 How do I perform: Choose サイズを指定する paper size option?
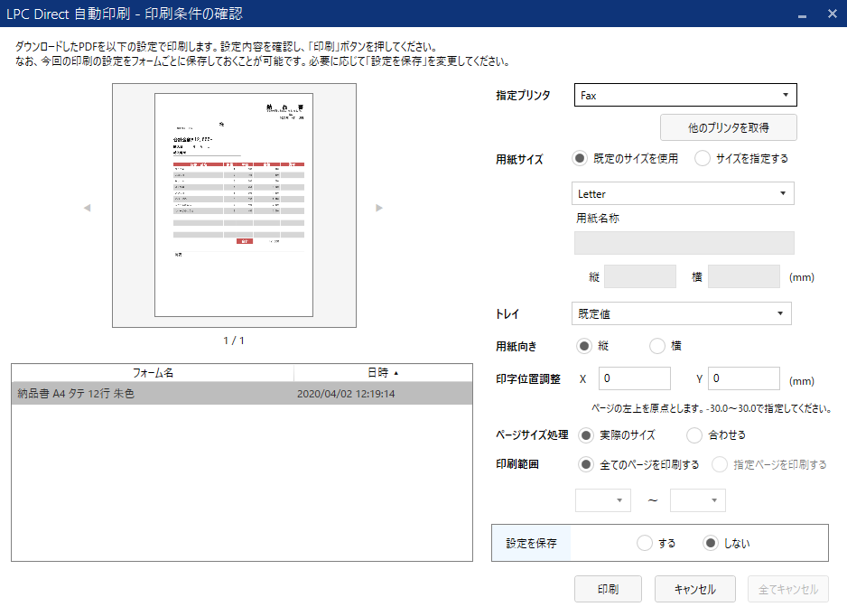tap(703, 159)
